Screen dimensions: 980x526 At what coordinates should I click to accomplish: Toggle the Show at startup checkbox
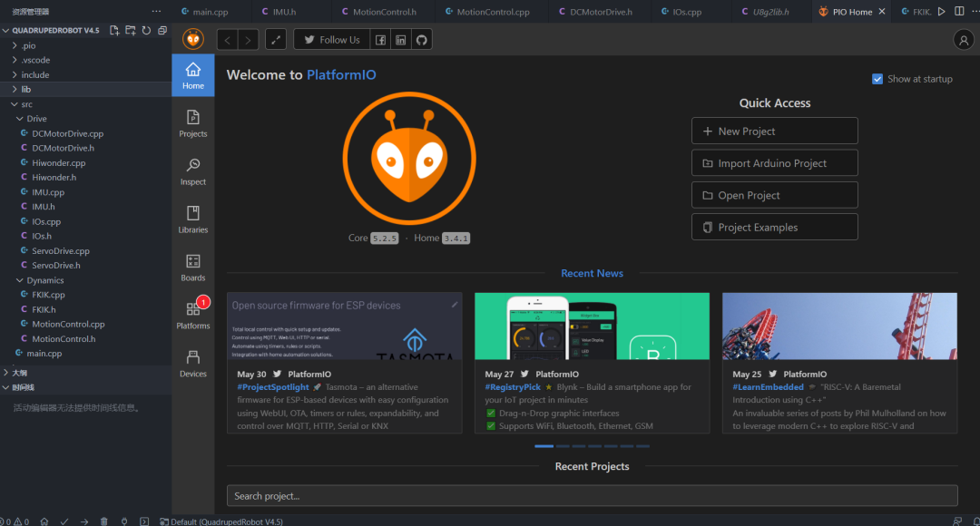pyautogui.click(x=877, y=79)
